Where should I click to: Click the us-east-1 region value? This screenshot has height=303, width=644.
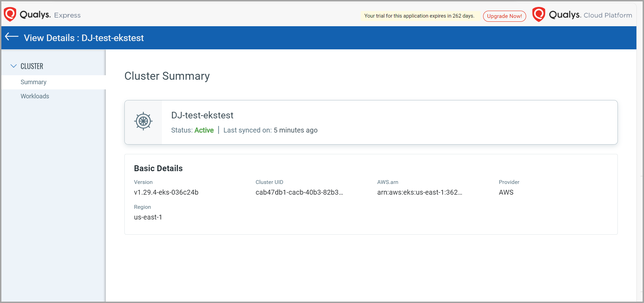148,217
